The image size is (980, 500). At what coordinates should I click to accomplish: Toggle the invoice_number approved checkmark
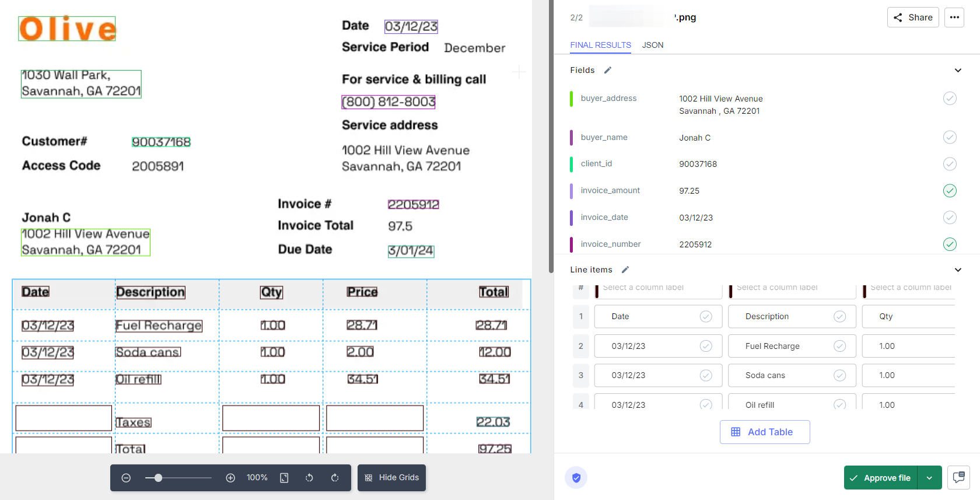[950, 244]
